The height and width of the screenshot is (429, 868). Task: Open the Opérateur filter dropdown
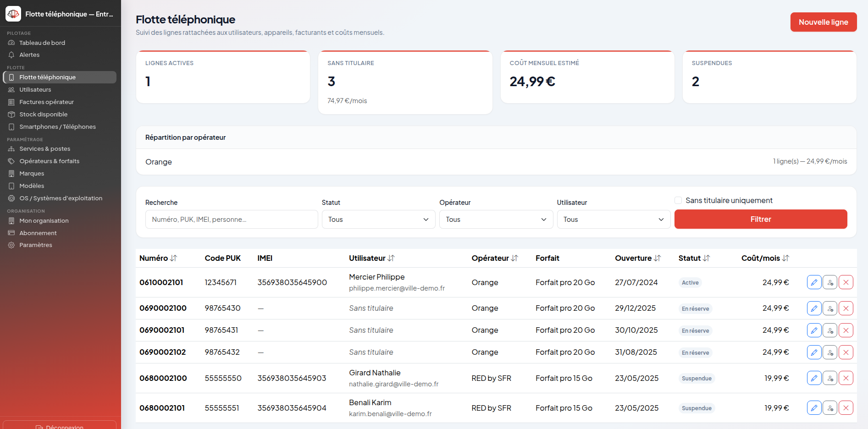click(496, 220)
